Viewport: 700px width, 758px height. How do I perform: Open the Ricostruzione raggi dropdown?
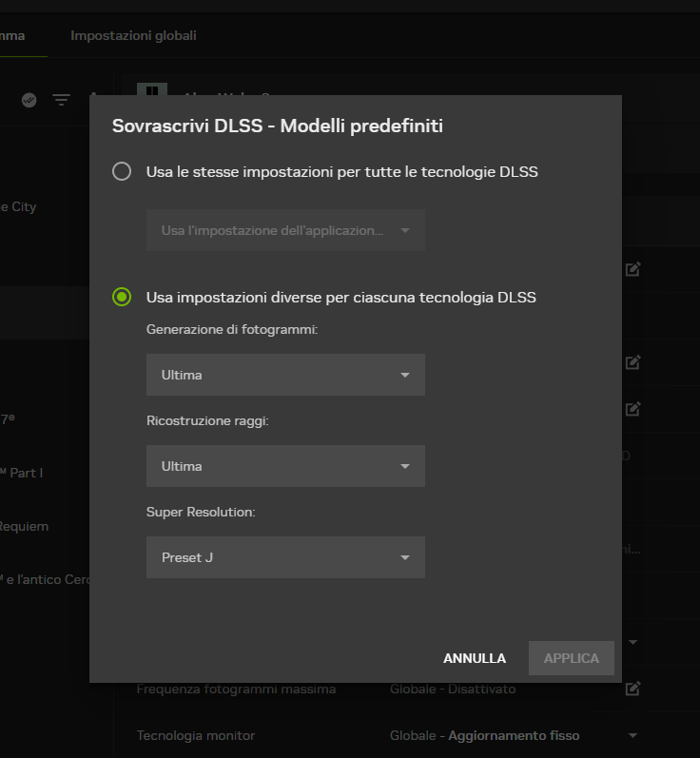tap(285, 466)
